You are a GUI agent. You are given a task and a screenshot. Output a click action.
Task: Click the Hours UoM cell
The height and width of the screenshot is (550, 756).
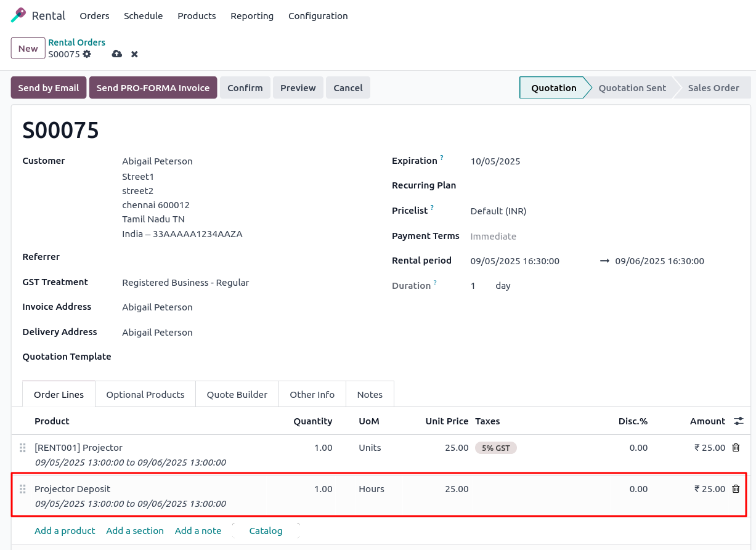pos(372,489)
